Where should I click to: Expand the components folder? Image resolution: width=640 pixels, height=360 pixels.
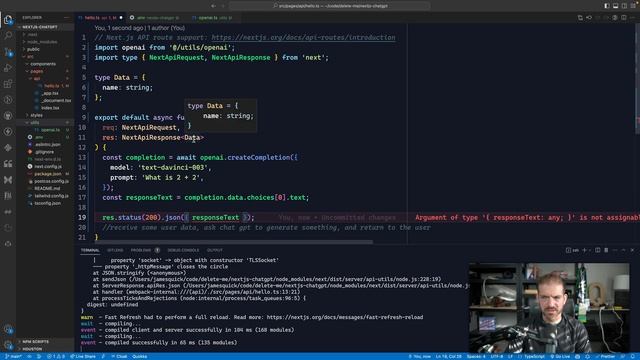pyautogui.click(x=45, y=64)
